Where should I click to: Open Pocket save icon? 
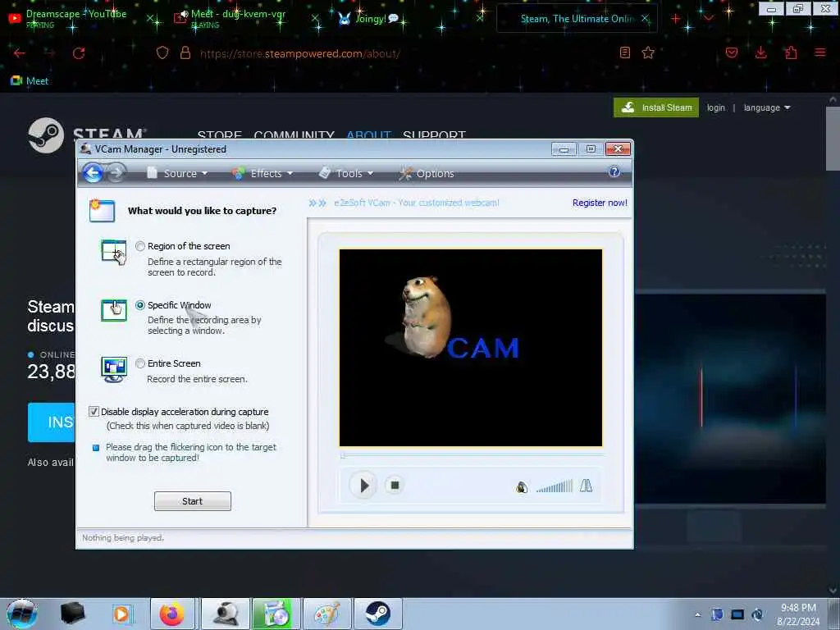pos(732,52)
